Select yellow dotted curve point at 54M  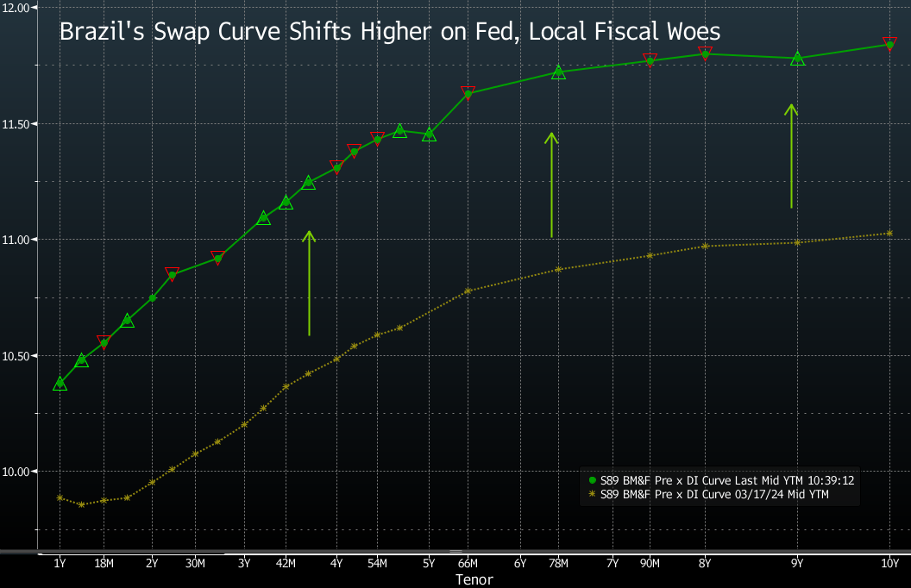[377, 335]
